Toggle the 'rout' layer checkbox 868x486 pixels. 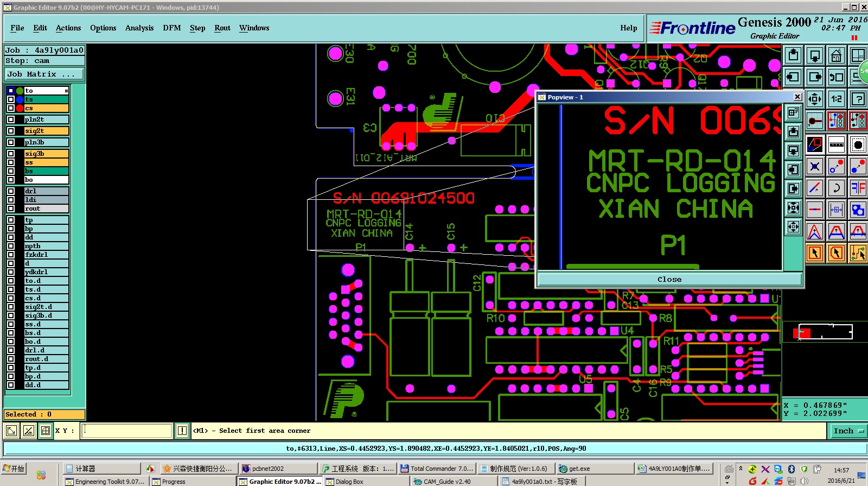[11, 209]
